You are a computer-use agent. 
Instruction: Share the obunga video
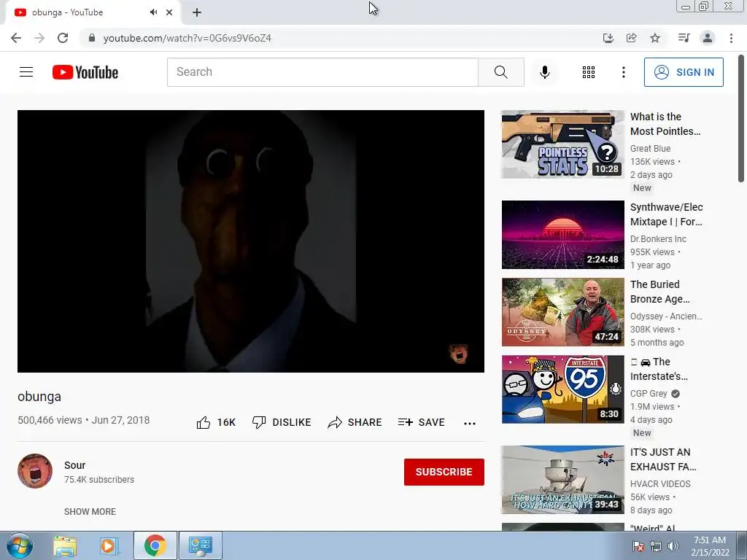click(355, 422)
